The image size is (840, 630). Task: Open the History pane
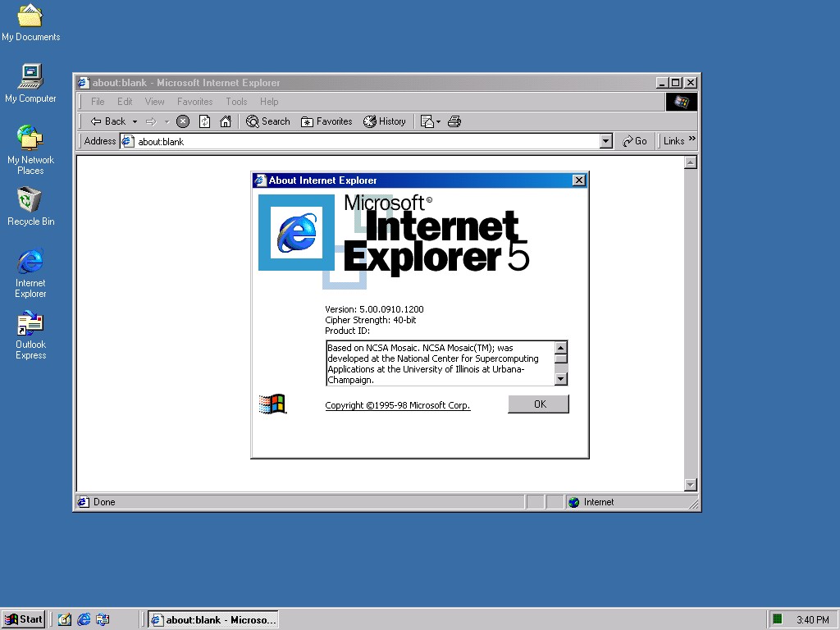pyautogui.click(x=385, y=121)
